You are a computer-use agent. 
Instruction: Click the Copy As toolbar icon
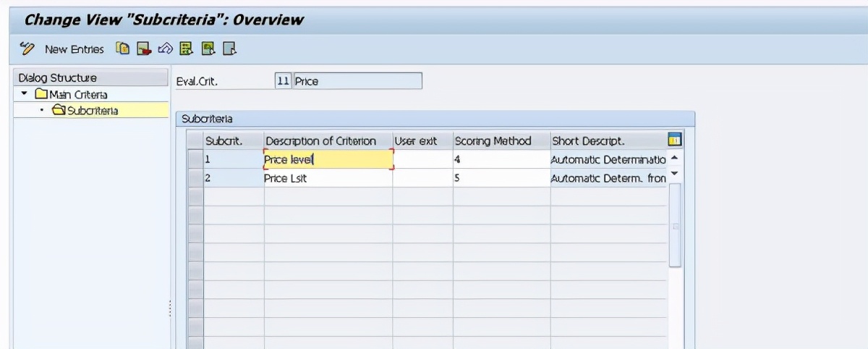pyautogui.click(x=124, y=49)
